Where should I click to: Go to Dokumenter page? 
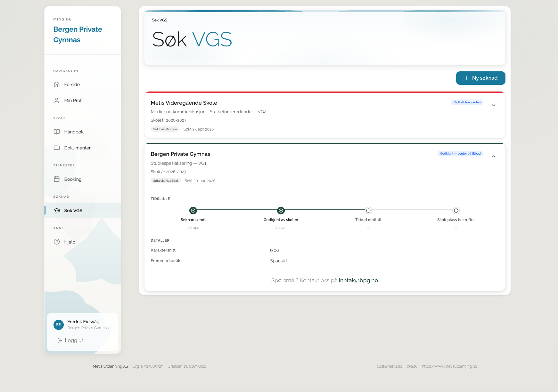83,148
